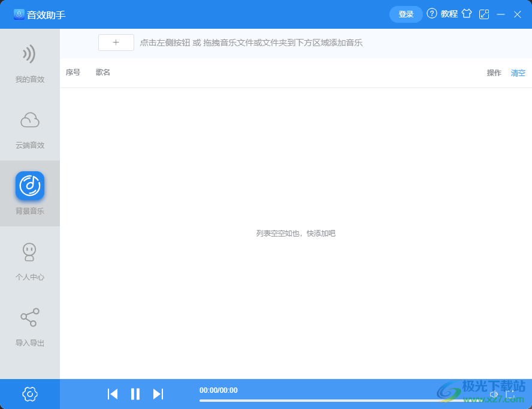The width and height of the screenshot is (532, 409).
Task: Switch to mini mode via pop-out icon
Action: pyautogui.click(x=484, y=13)
